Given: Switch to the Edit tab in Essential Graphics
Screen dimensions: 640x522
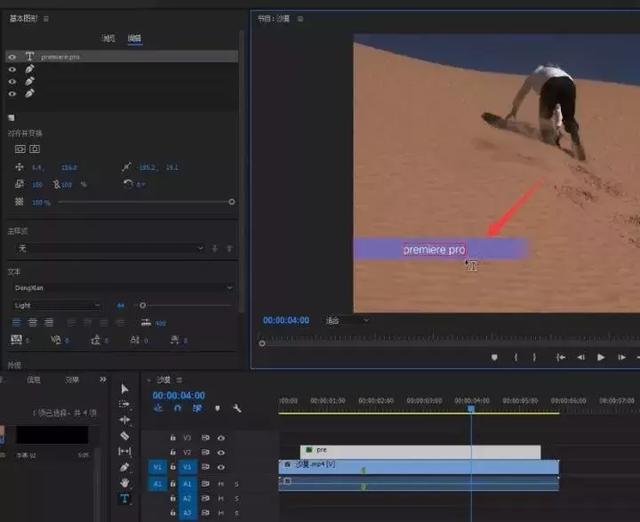Looking at the screenshot, I should (134, 38).
